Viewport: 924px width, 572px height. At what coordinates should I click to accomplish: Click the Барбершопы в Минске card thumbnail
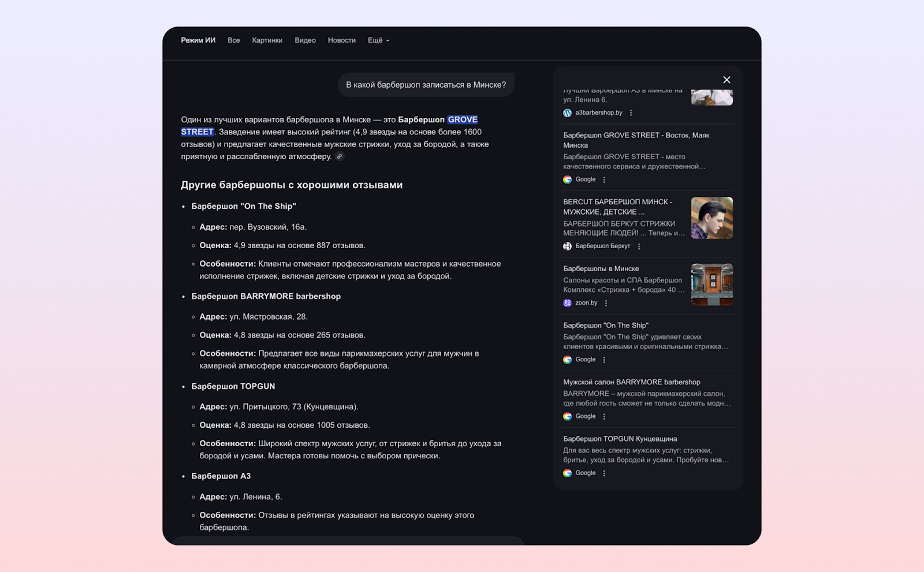click(712, 285)
